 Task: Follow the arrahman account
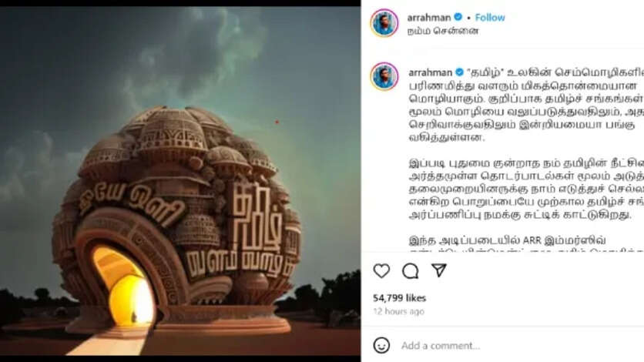coord(490,17)
